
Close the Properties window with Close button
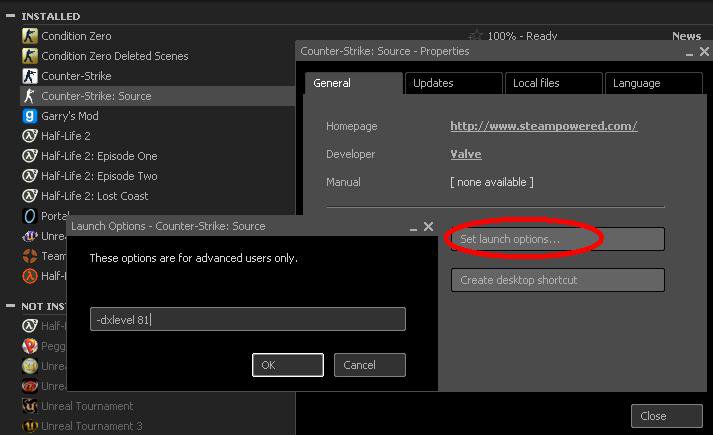(667, 416)
